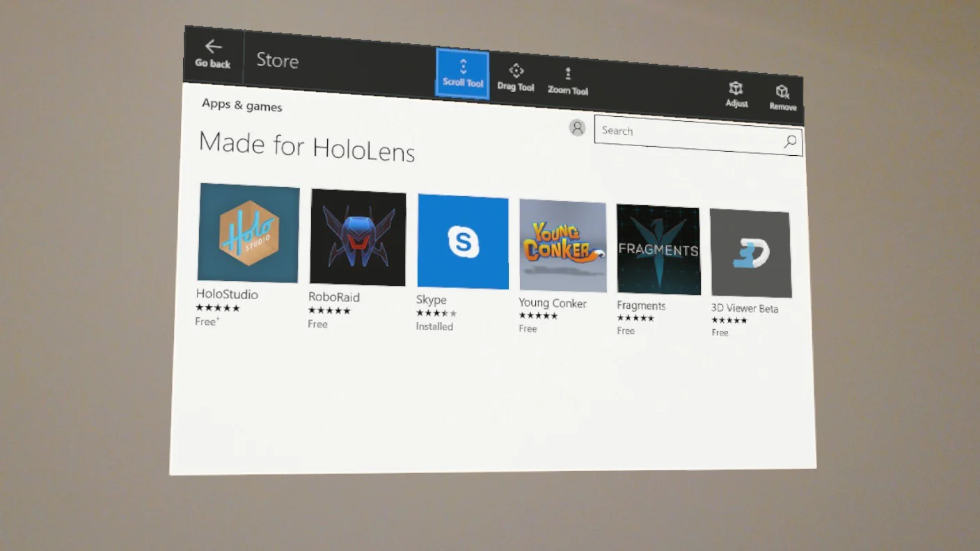Image resolution: width=980 pixels, height=551 pixels.
Task: Click HoloStudio's five-star rating
Action: pyautogui.click(x=218, y=308)
